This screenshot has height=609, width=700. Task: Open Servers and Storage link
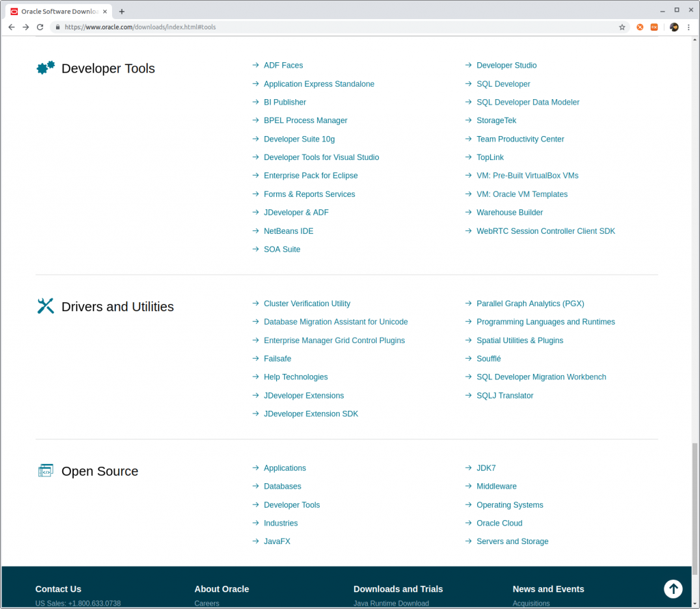pos(513,541)
